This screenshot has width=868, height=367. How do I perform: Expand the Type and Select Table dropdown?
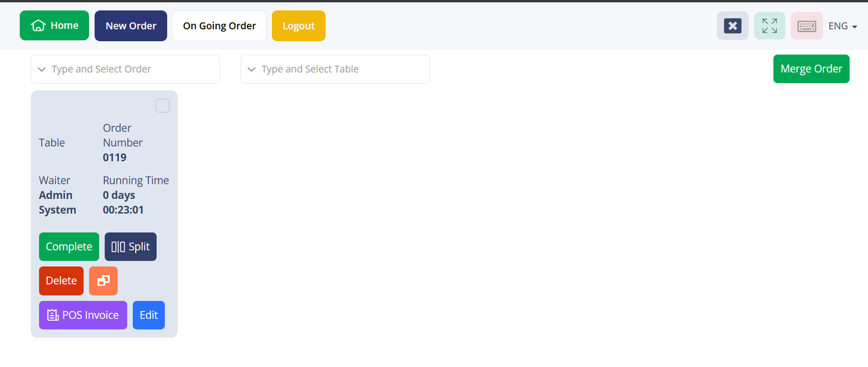click(x=335, y=69)
